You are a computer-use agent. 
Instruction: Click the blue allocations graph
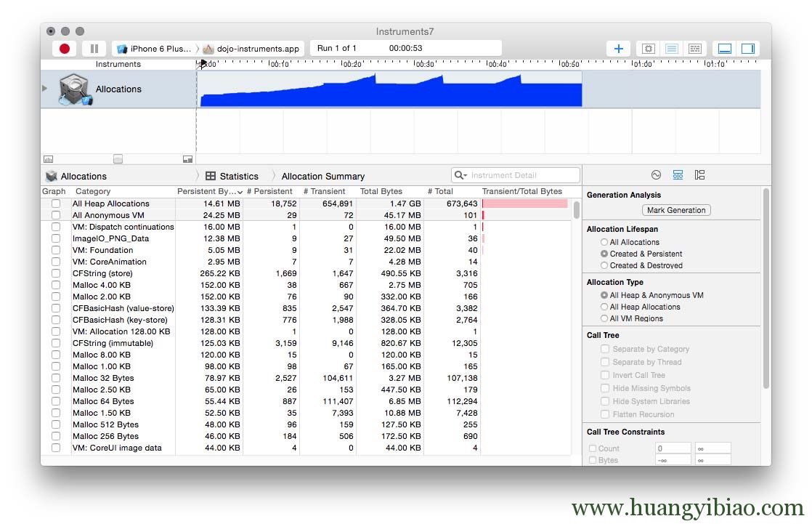pyautogui.click(x=391, y=92)
